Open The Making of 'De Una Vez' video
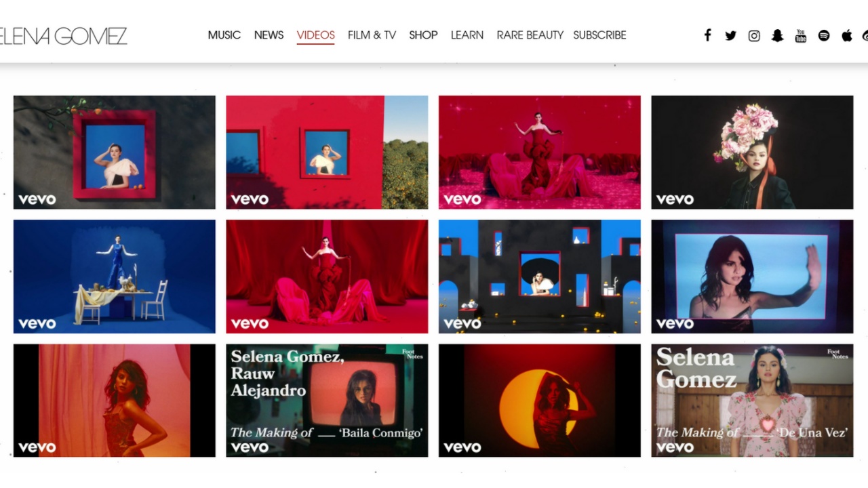The height and width of the screenshot is (488, 868). click(752, 401)
